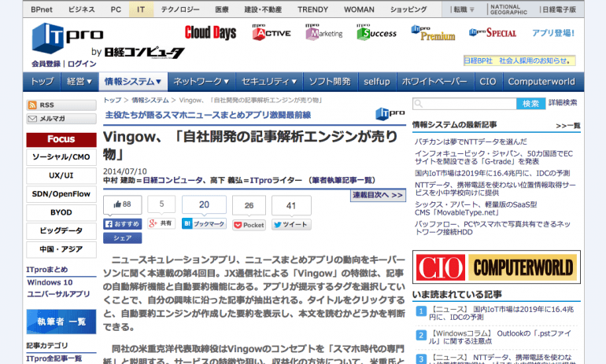Image resolution: width=606 pixels, height=364 pixels.
Task: Click the Google+ 共有 button
Action: pos(161,223)
